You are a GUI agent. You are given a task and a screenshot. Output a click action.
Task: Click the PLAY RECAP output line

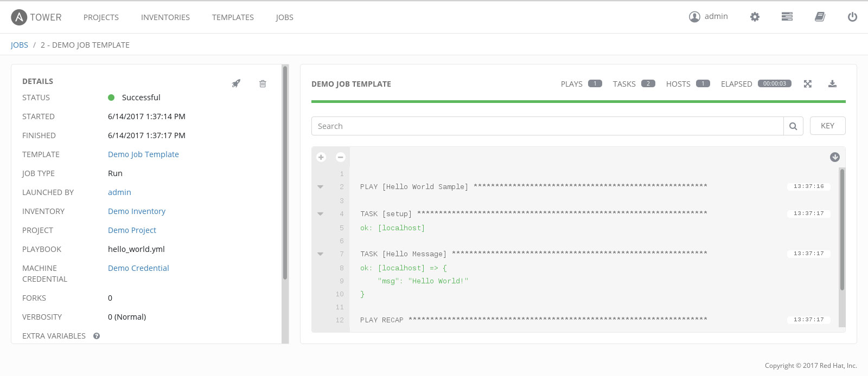pos(534,320)
